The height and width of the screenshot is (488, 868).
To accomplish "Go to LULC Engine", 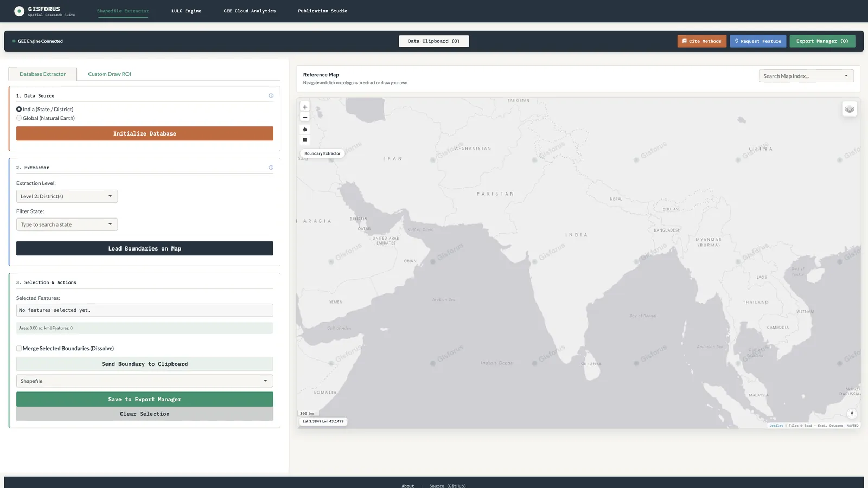I will click(186, 11).
